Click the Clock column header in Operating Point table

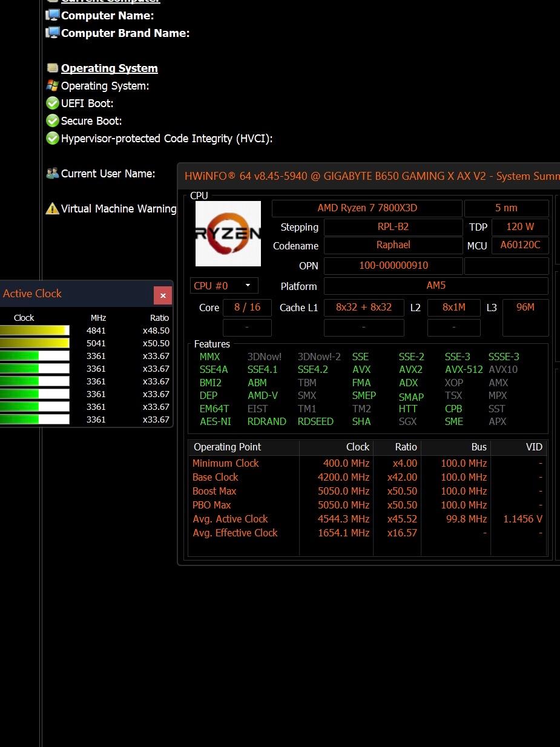pos(337,447)
